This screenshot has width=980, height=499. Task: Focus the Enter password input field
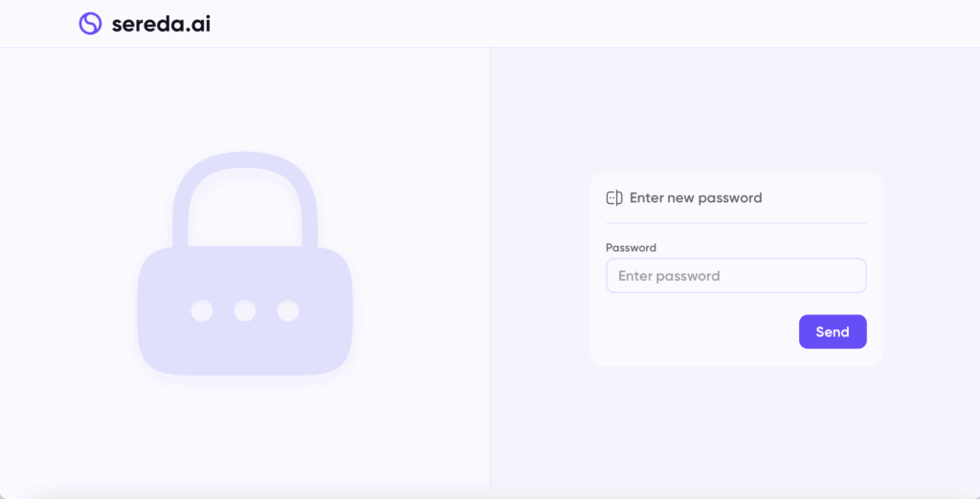point(736,276)
